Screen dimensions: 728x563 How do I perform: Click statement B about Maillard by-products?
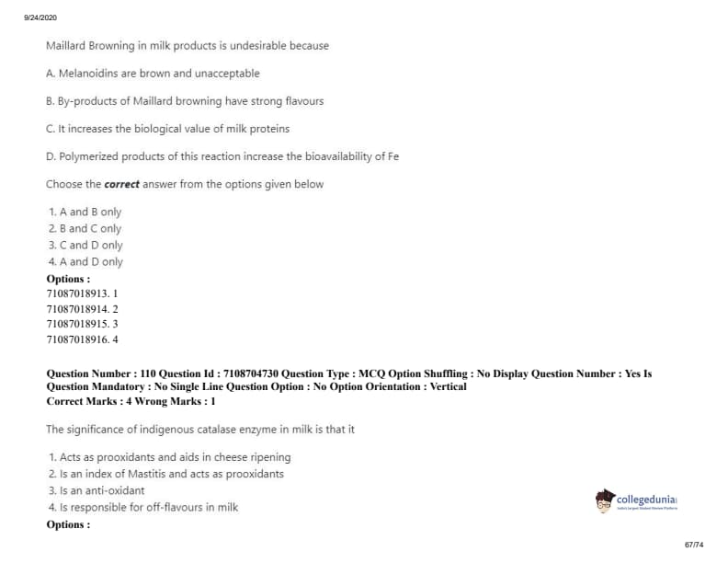tap(184, 101)
